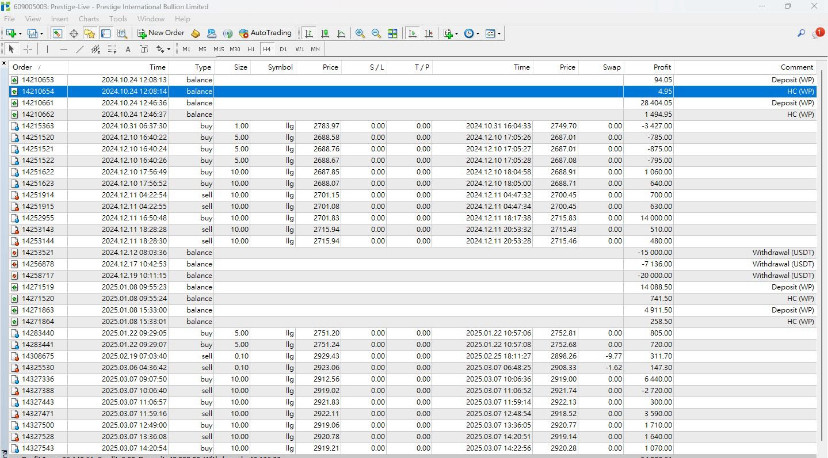Click the red notification badge icon

(820, 32)
